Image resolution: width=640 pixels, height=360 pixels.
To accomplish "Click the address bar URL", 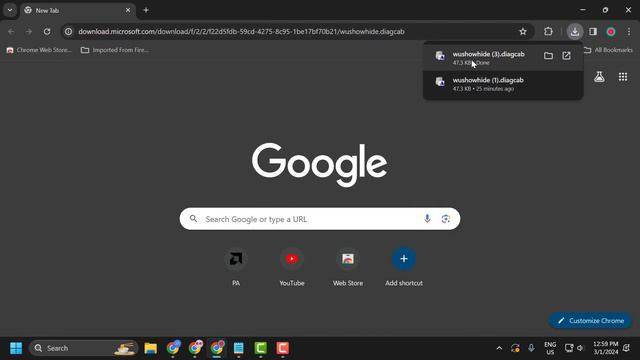I will [241, 31].
